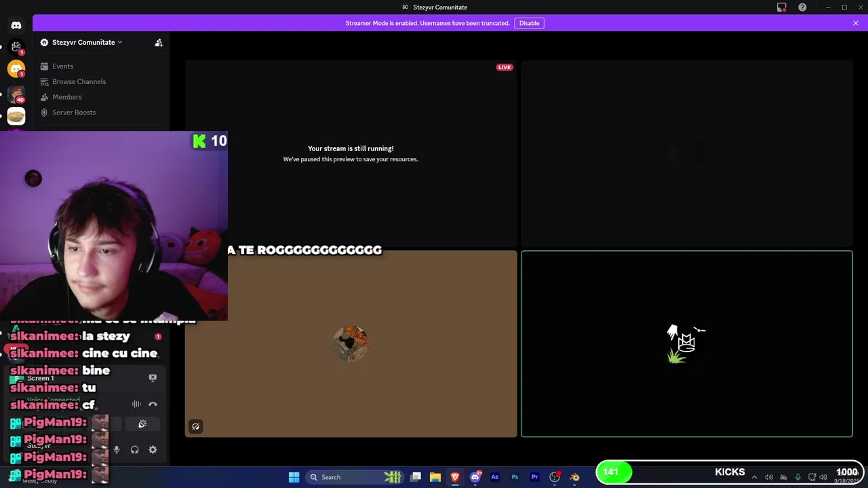Open Server Boosts
The height and width of the screenshot is (488, 868).
[x=74, y=113]
